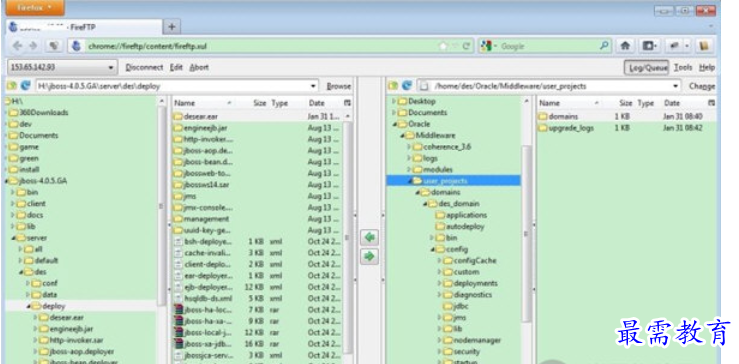Viewport: 739px width, 364px height.
Task: Open the Tools menu
Action: pyautogui.click(x=683, y=67)
